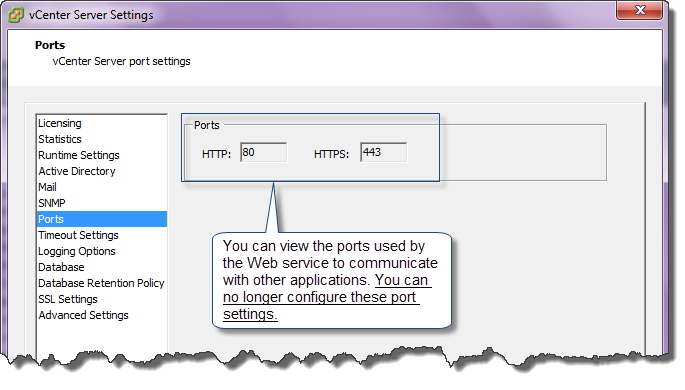Open the Database settings entry
Screen dimensions: 685x390
[x=102, y=267]
